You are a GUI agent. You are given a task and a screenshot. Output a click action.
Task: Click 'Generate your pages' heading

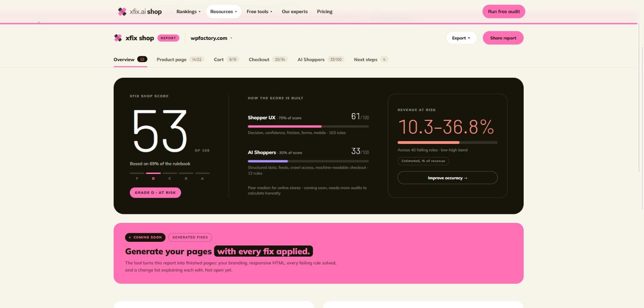coord(168,251)
